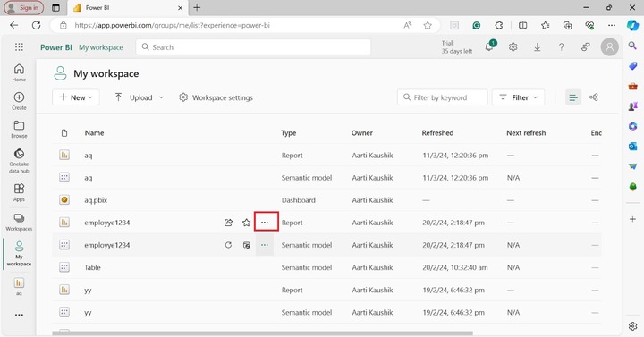Open more options for employye1234 semantic model
644x337 pixels.
click(x=265, y=245)
